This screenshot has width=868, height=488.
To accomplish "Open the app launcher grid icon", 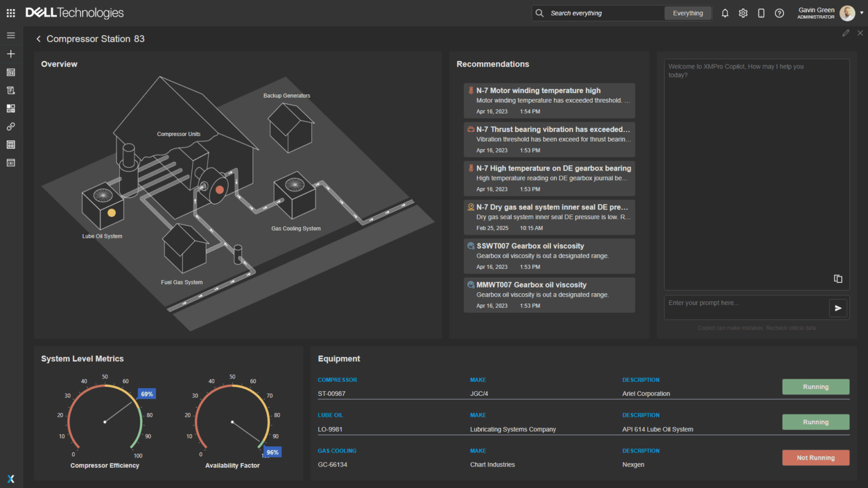I will pos(11,13).
